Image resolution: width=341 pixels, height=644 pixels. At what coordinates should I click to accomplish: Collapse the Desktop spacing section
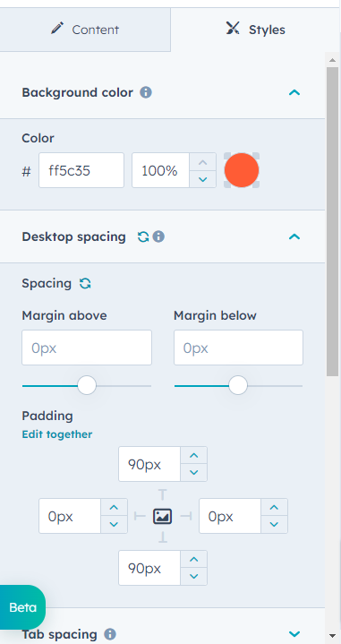pyautogui.click(x=294, y=237)
